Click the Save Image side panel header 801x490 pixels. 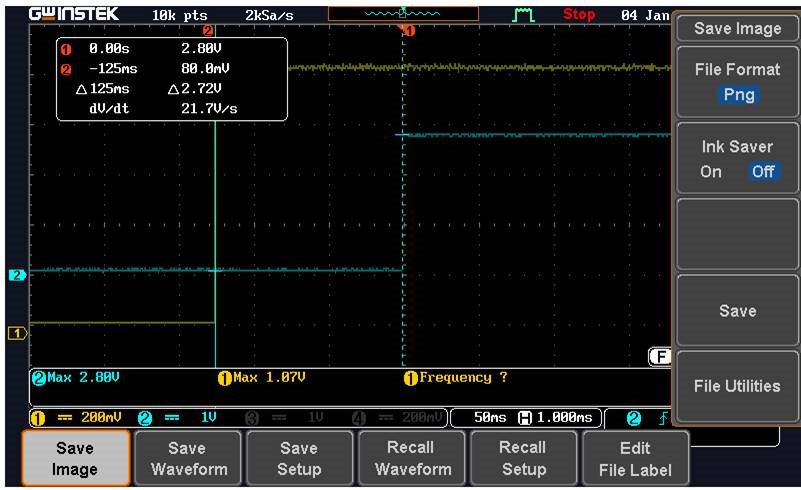[x=737, y=29]
